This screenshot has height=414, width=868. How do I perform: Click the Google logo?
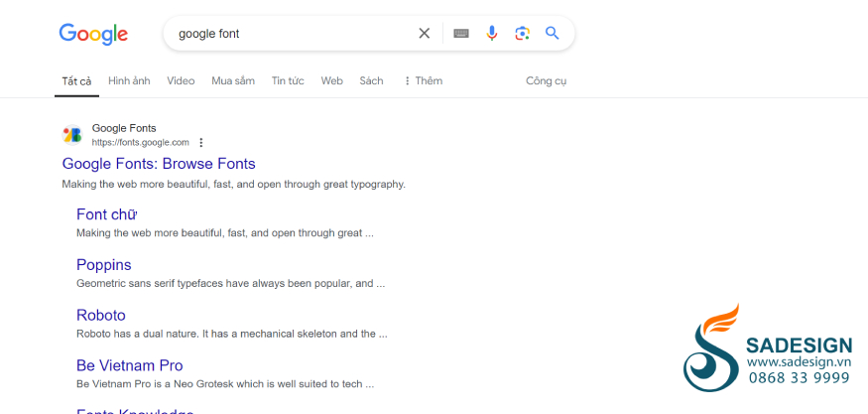[93, 35]
